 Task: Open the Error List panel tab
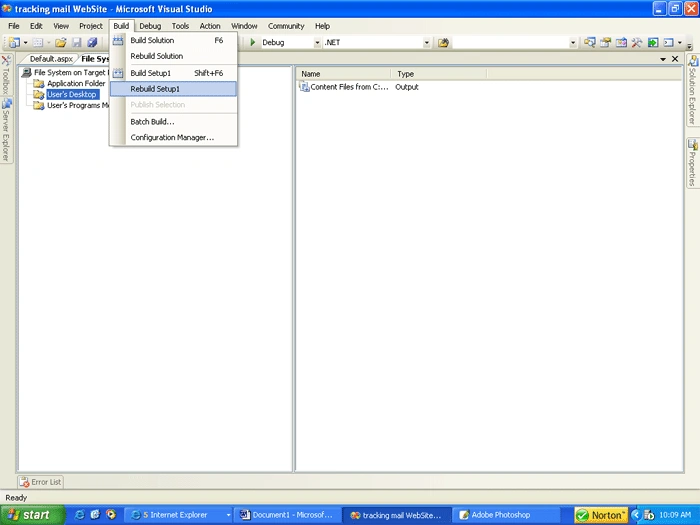[41, 482]
